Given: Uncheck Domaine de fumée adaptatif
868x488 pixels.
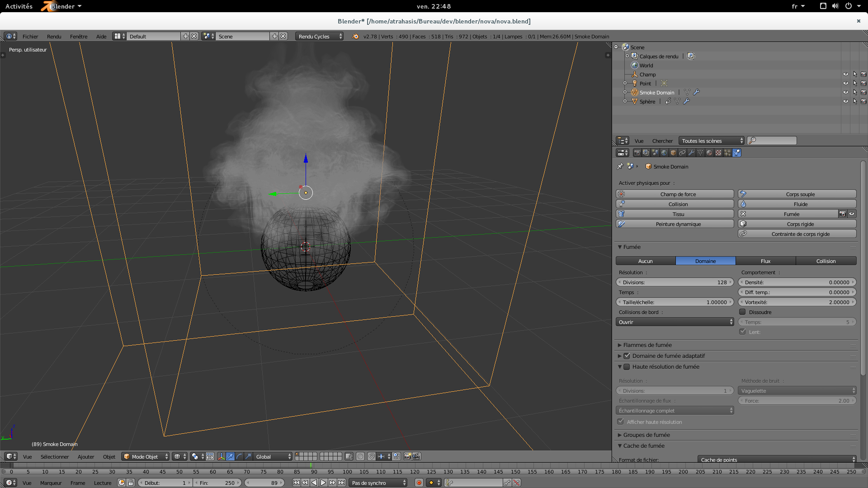Looking at the screenshot, I should tap(627, 356).
